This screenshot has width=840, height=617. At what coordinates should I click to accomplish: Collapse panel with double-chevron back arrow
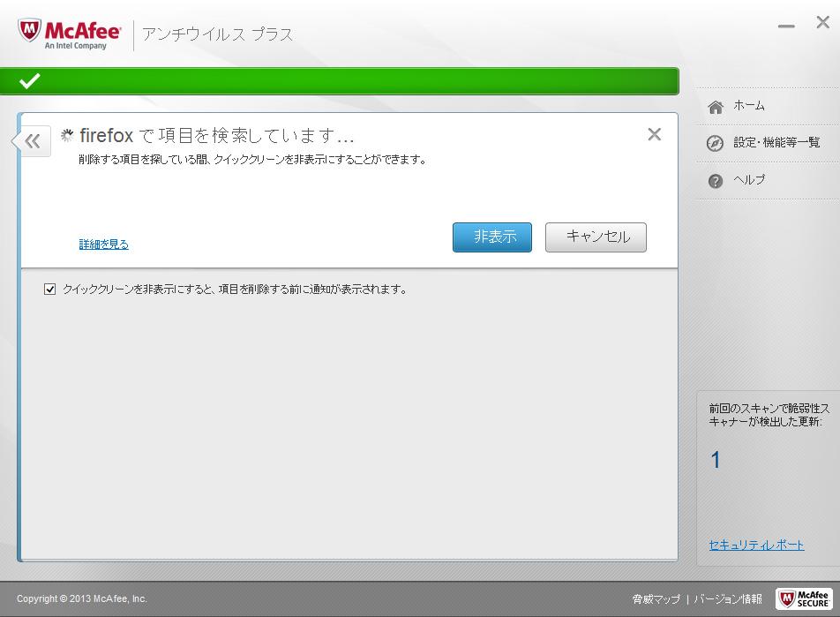click(x=33, y=141)
